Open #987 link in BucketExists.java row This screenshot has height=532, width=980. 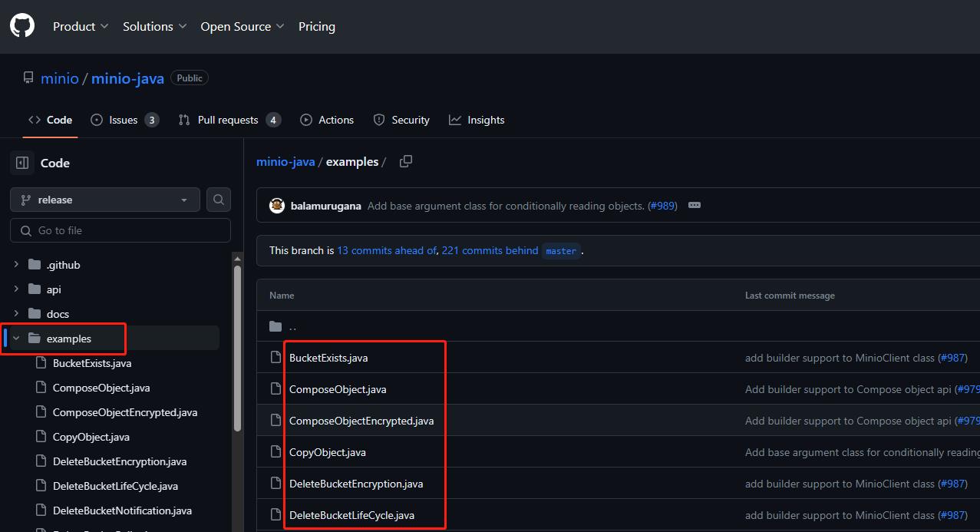(952, 358)
